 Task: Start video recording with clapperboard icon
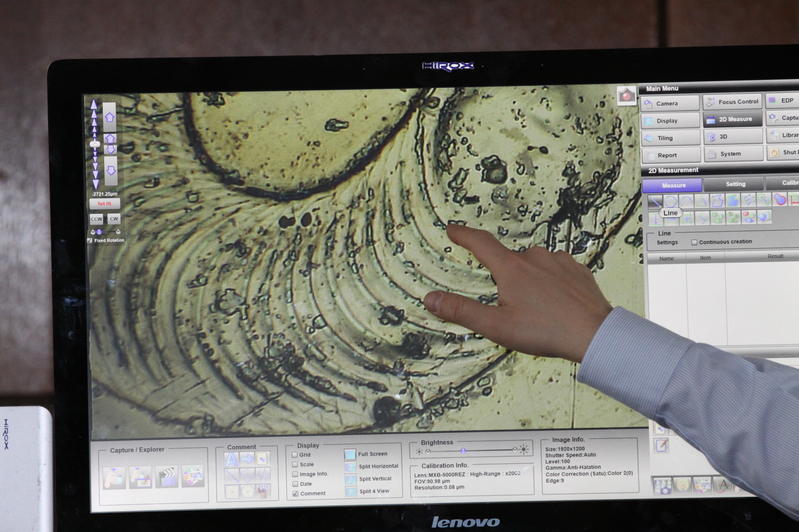[167, 477]
